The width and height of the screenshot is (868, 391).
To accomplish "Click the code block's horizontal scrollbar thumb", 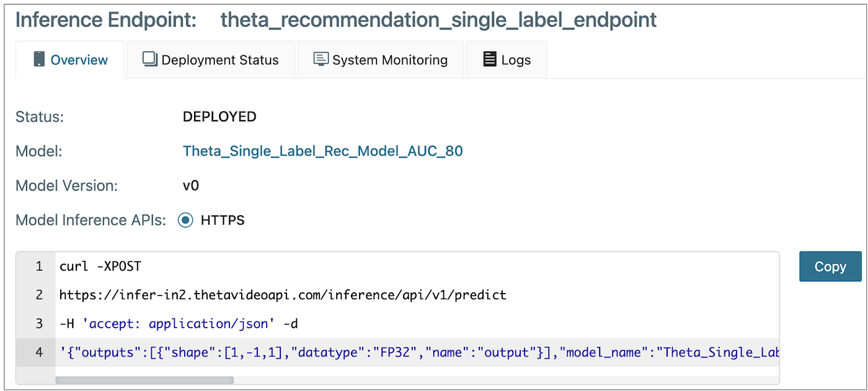I will pyautogui.click(x=144, y=380).
